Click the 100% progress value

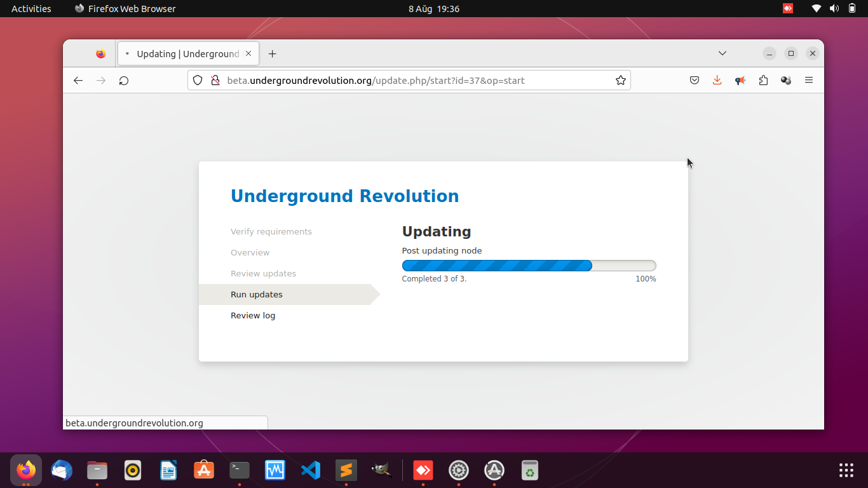(x=646, y=279)
